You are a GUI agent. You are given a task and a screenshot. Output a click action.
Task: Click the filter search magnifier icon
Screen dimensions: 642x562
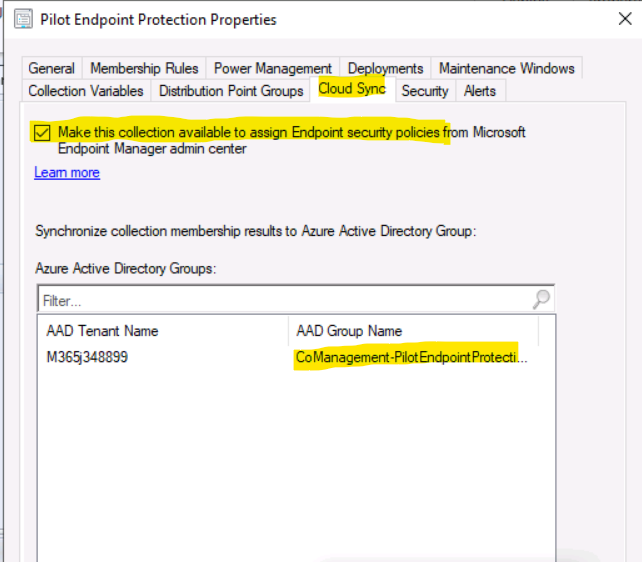[x=541, y=299]
